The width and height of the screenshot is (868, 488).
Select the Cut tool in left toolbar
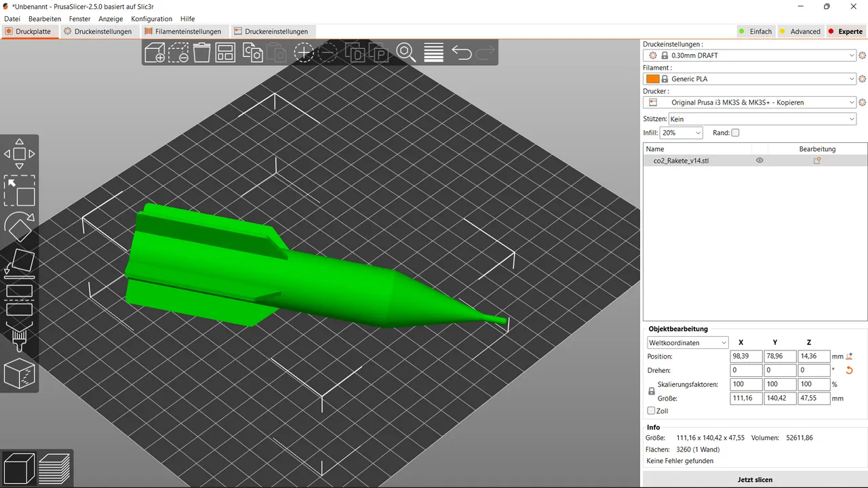click(x=19, y=300)
